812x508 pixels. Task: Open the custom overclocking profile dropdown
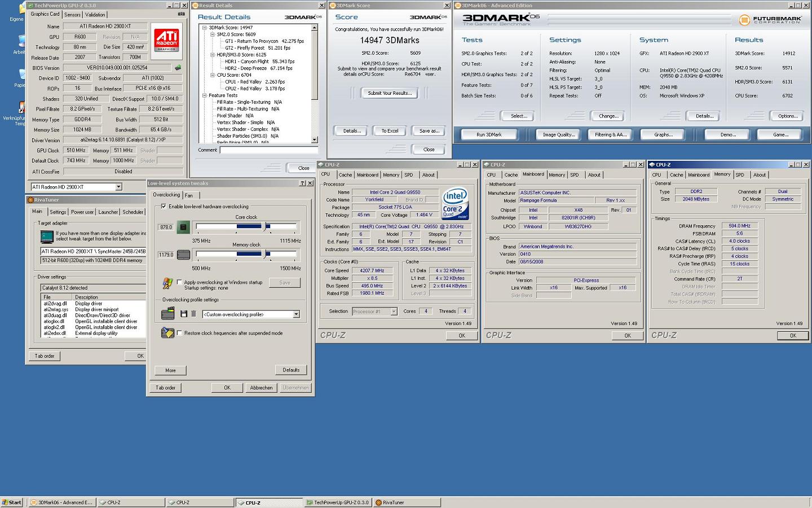point(296,314)
